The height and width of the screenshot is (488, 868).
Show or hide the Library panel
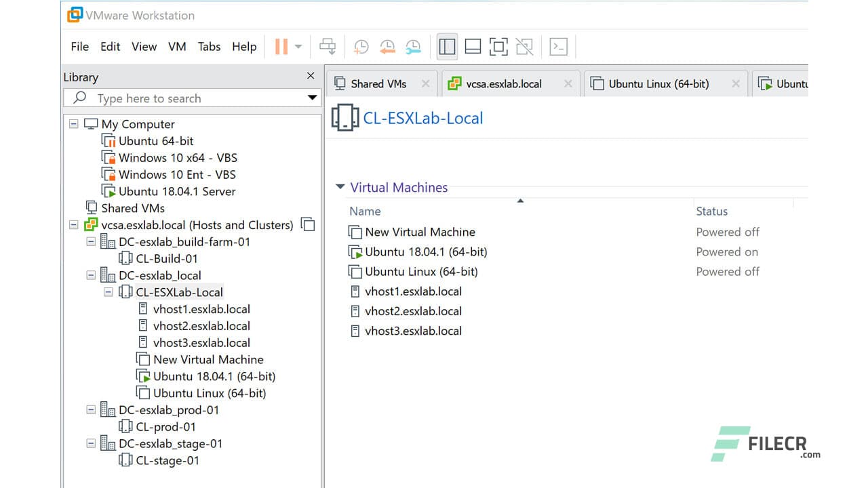tap(447, 46)
